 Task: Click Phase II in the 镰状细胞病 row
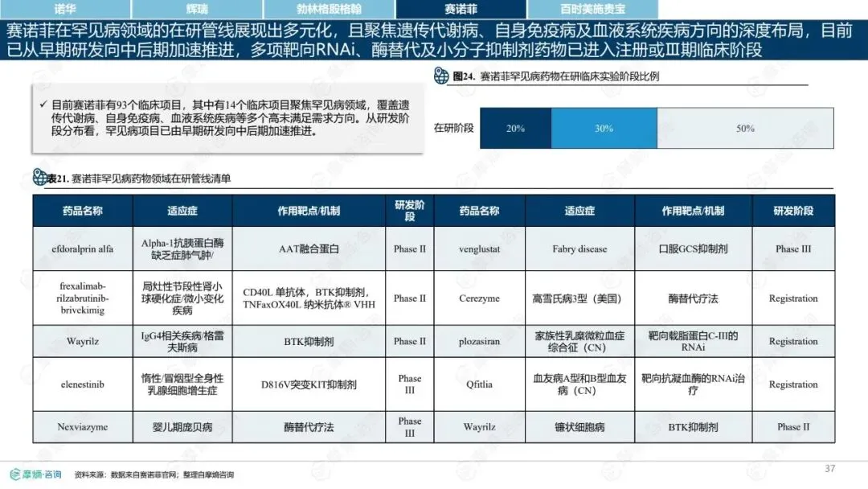793,427
